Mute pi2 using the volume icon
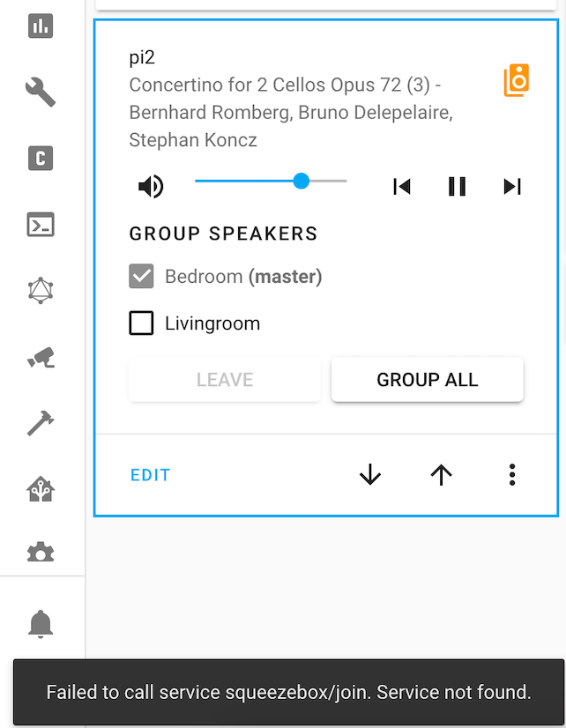The width and height of the screenshot is (566, 728). [x=150, y=186]
